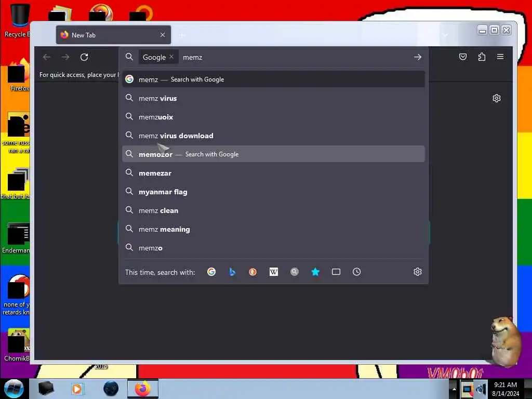Image resolution: width=532 pixels, height=399 pixels.
Task: Click the grey magnifier search engine icon
Action: [295, 272]
